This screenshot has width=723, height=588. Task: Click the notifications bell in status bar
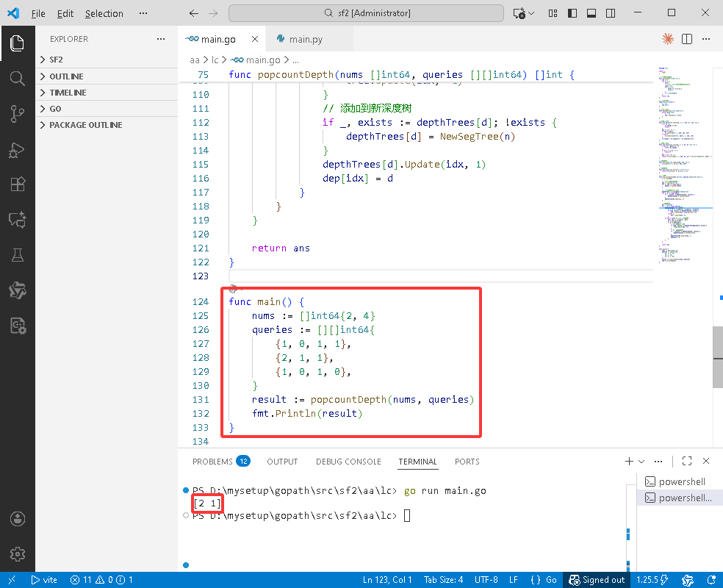[x=711, y=580]
